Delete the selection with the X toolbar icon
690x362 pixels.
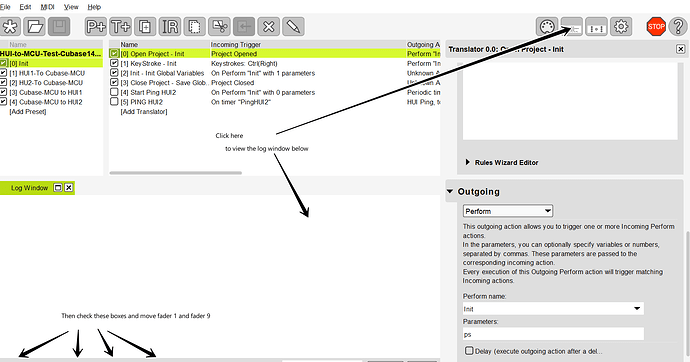pos(268,27)
